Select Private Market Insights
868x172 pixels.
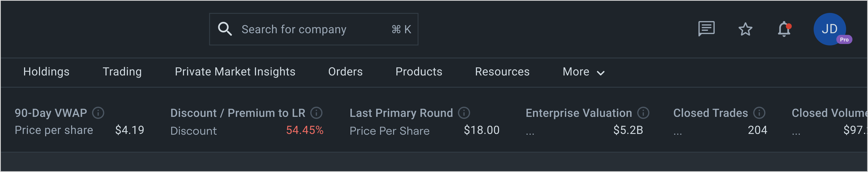(235, 72)
